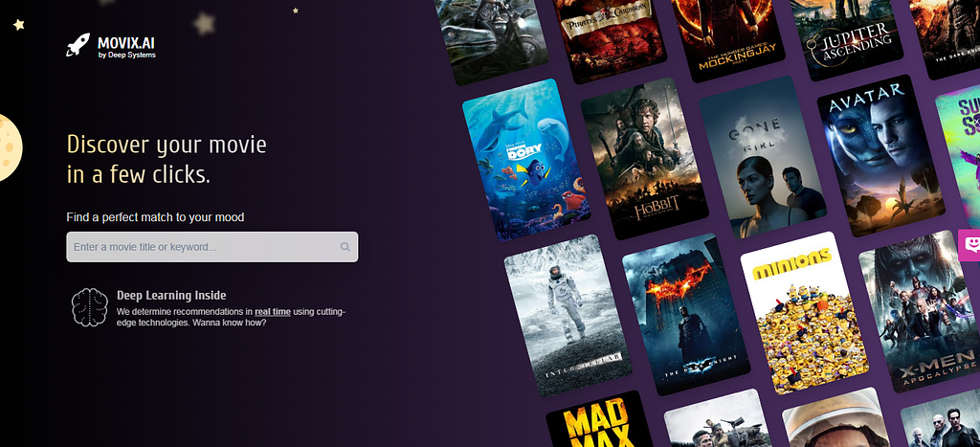Click the brain Deep Learning icon
The image size is (980, 447).
click(x=89, y=307)
